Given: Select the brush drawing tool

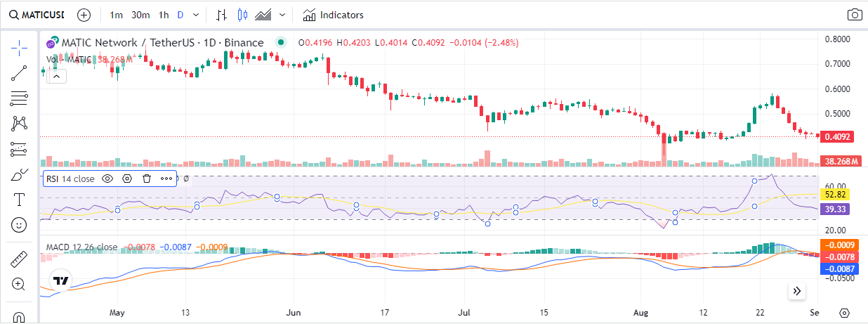Looking at the screenshot, I should (x=19, y=174).
